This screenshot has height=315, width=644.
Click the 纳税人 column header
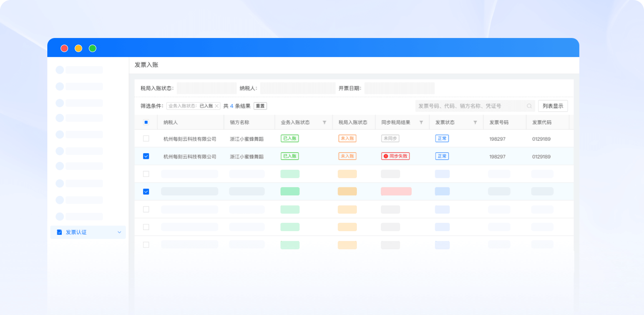coord(170,123)
